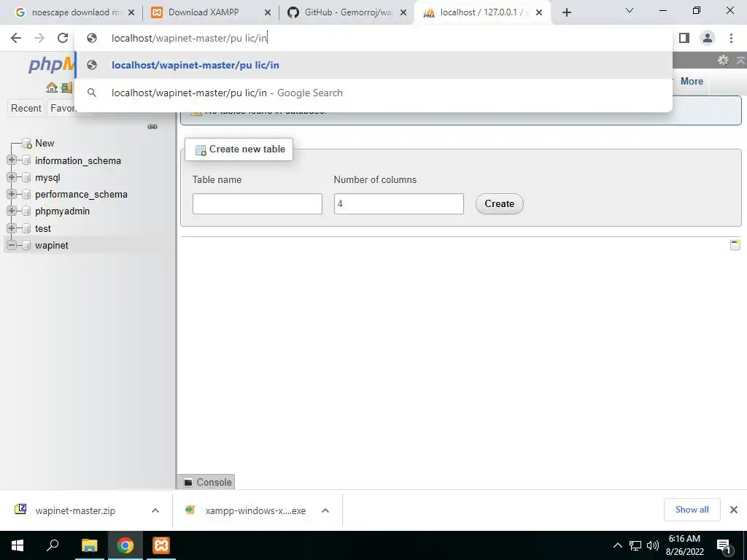Open a new browser tab
The height and width of the screenshot is (560, 747).
(566, 12)
